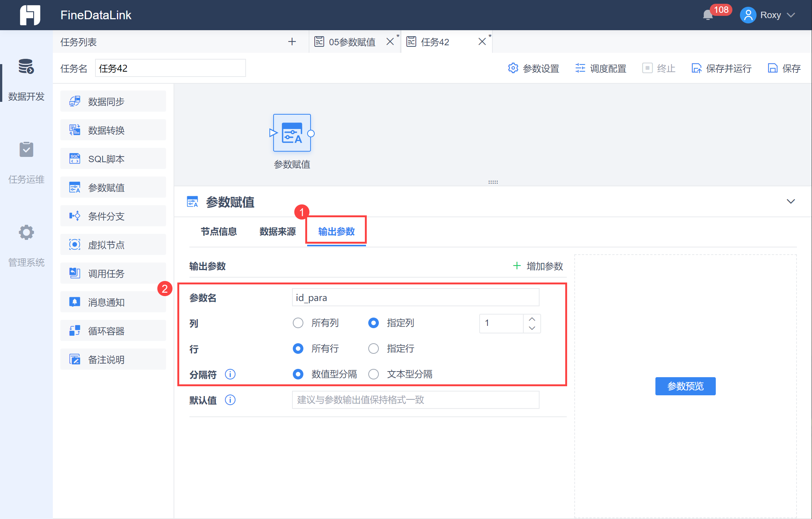Image resolution: width=812 pixels, height=519 pixels.
Task: Switch to the 数据来源 tab
Action: click(x=277, y=232)
